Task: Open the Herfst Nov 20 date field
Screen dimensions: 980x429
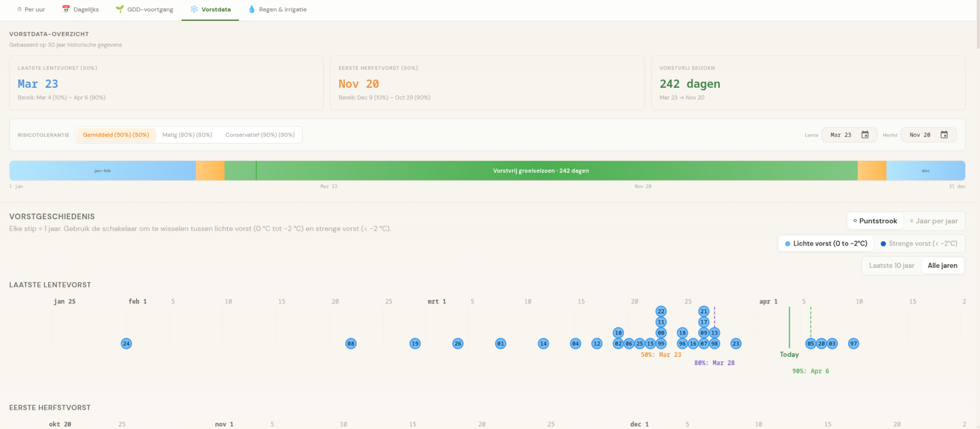Action: point(928,135)
